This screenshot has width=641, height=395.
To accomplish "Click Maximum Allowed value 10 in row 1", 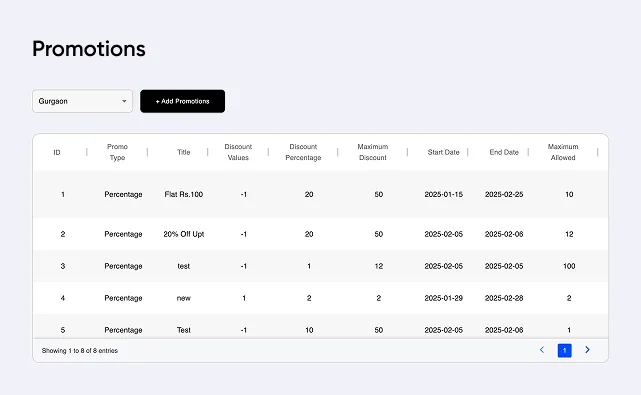I will pyautogui.click(x=569, y=194).
